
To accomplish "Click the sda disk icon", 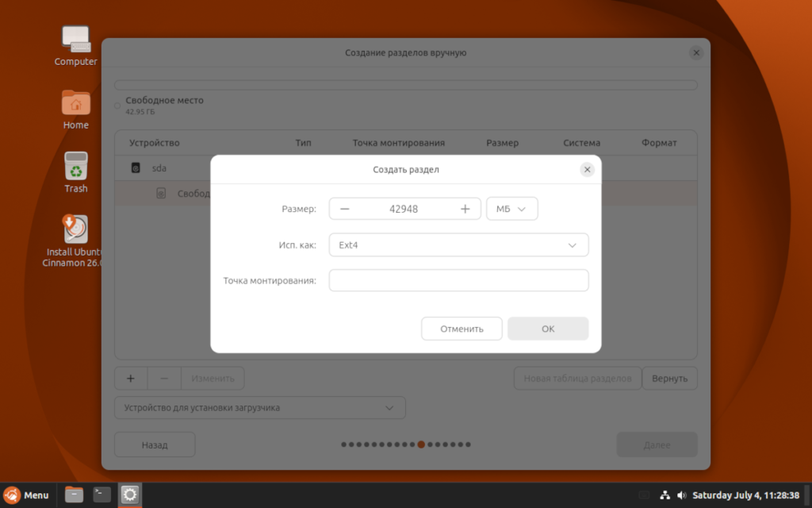I will 136,168.
